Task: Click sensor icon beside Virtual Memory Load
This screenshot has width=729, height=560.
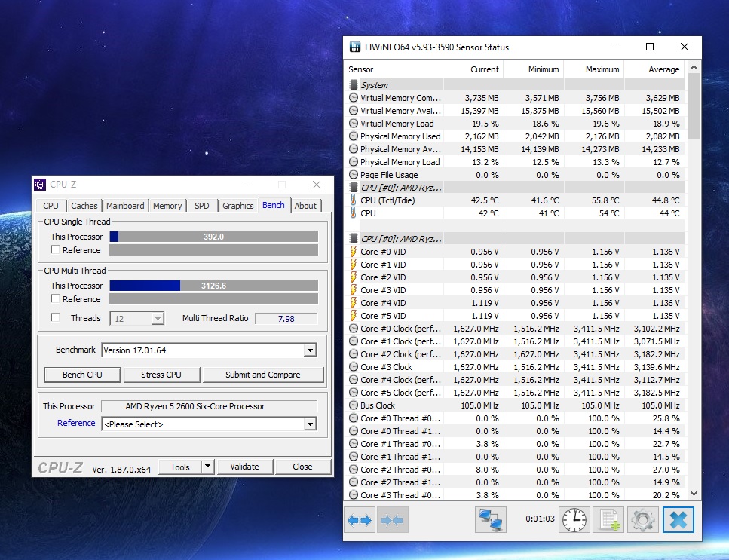Action: click(x=354, y=124)
